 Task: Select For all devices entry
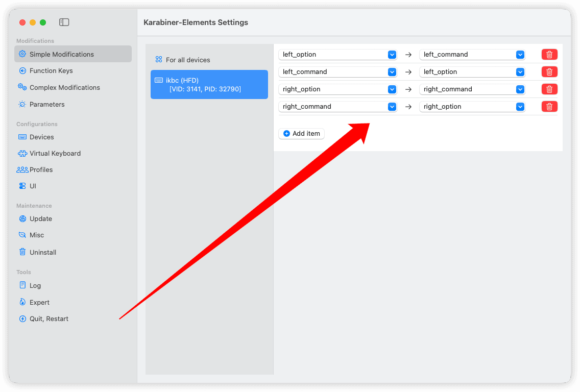click(188, 60)
